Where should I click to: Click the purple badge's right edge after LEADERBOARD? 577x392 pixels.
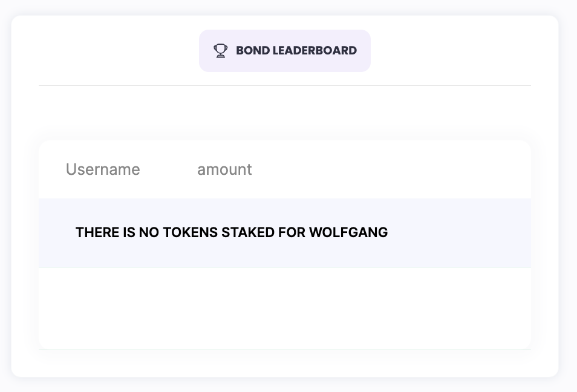[x=364, y=51]
